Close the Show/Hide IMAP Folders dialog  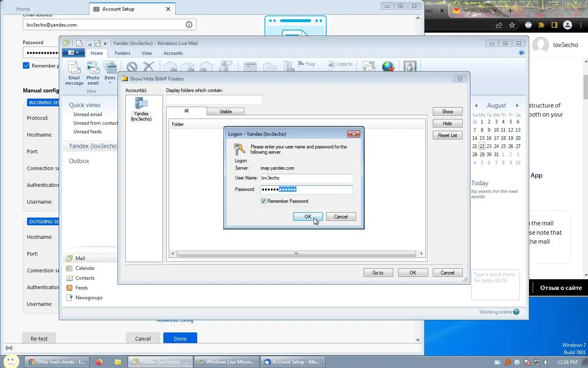pyautogui.click(x=460, y=79)
